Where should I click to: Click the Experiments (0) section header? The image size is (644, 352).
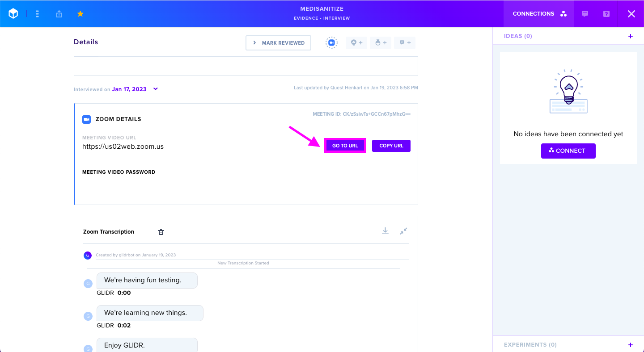530,345
